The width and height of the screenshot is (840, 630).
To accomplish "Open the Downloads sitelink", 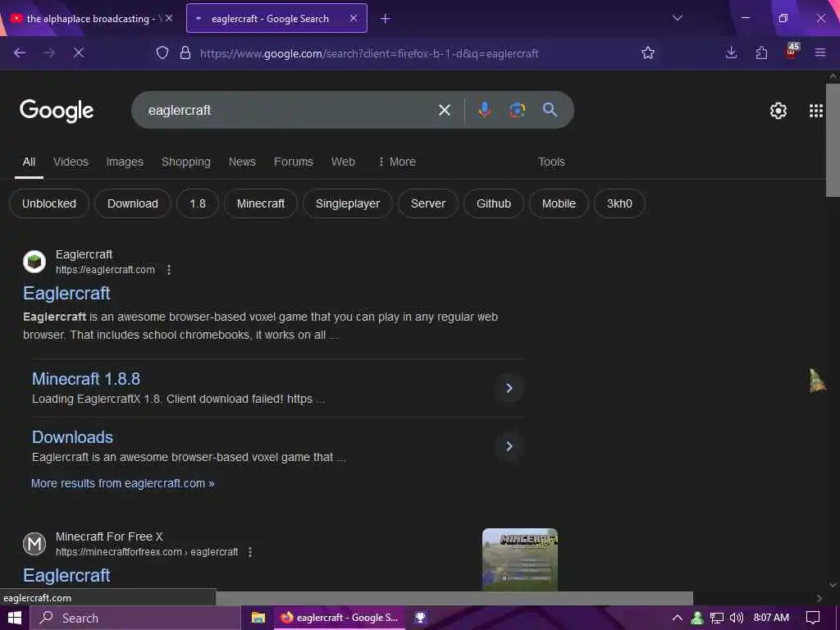I will point(72,437).
